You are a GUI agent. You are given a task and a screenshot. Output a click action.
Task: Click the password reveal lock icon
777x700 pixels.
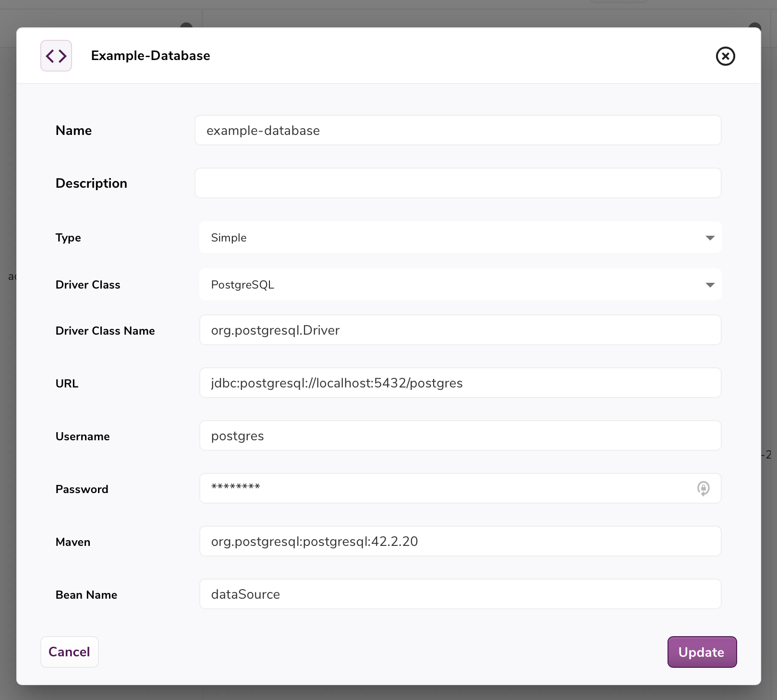(x=703, y=488)
